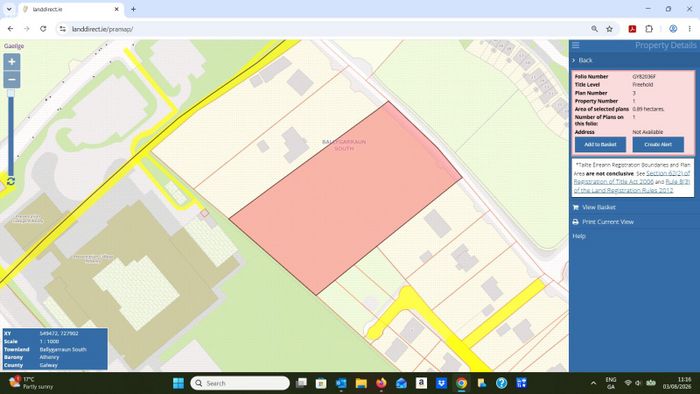Click the green refresh map icon
This screenshot has width=700, height=394.
tap(11, 181)
